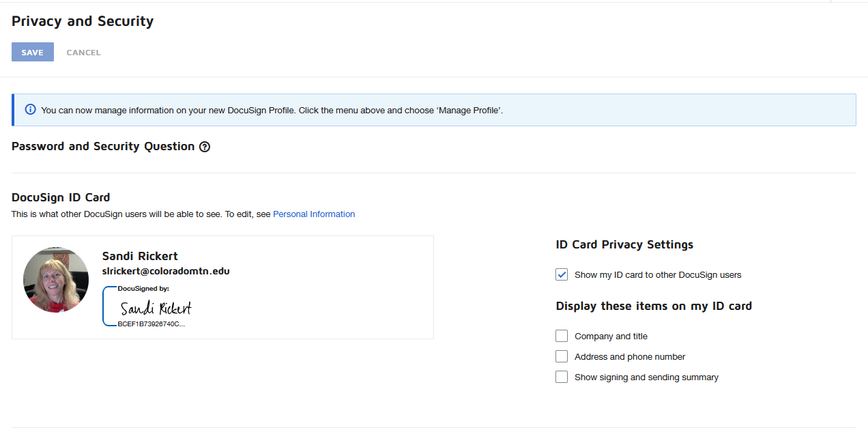Uncheck Show my ID card to other DocuSign users
This screenshot has height=443, width=868.
pos(562,274)
